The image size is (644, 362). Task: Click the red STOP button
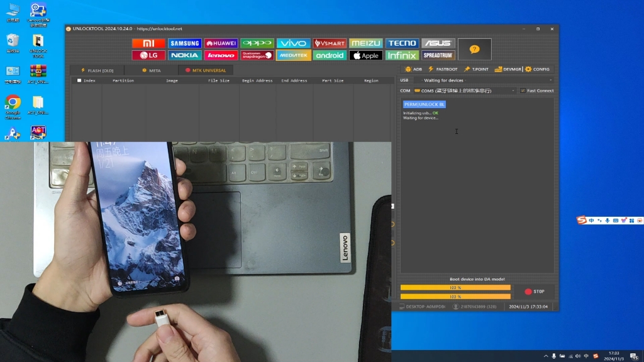[535, 292]
